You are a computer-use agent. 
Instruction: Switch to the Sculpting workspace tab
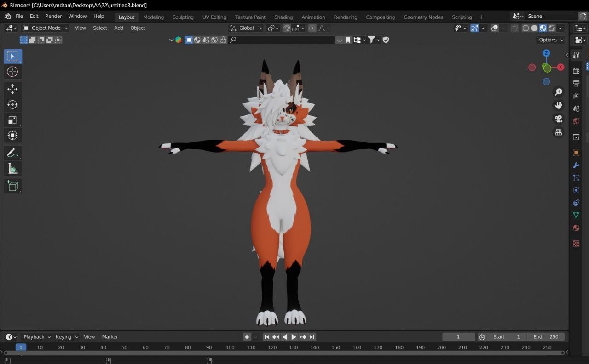coord(183,17)
